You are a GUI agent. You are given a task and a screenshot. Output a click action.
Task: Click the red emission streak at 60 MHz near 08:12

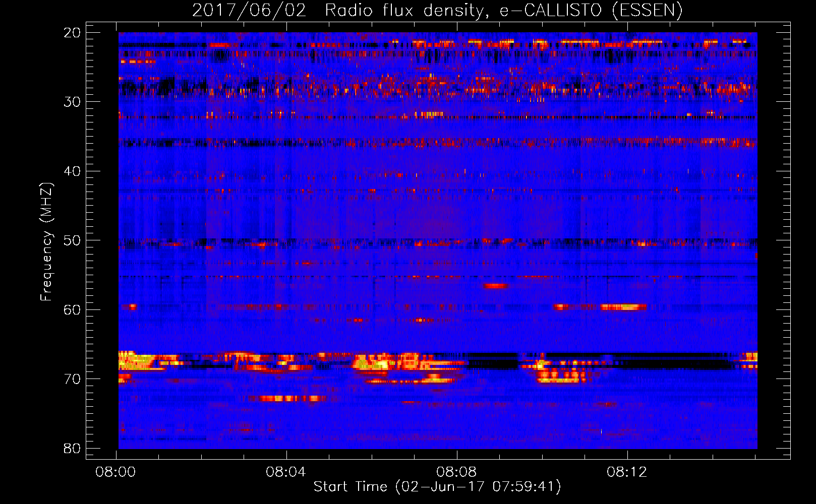(623, 306)
